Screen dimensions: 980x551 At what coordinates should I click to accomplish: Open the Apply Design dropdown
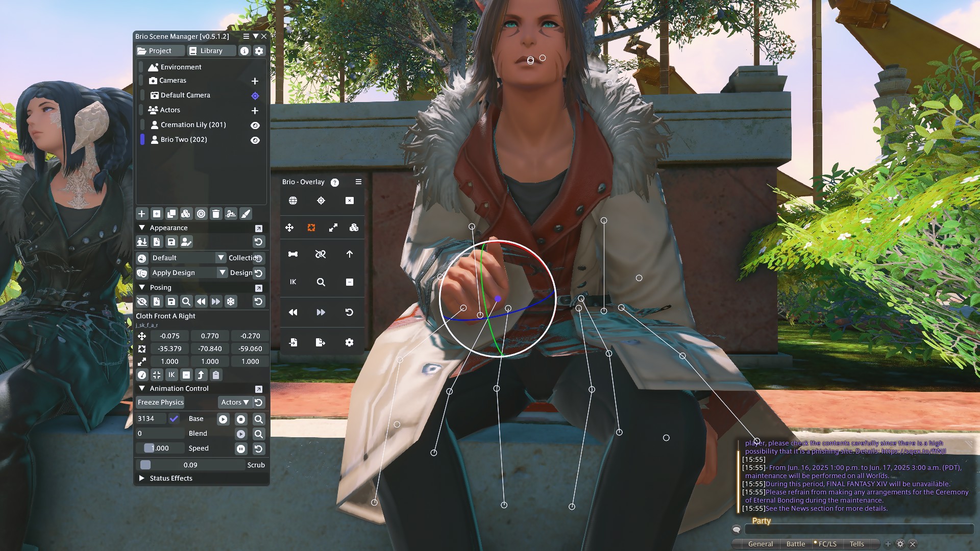pyautogui.click(x=222, y=273)
